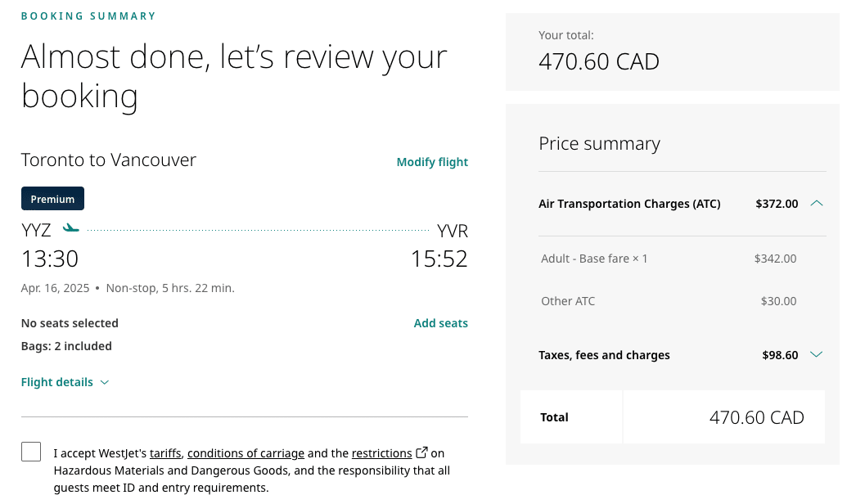This screenshot has height=504, width=847.
Task: Expand the Flight details section
Action: pos(65,382)
